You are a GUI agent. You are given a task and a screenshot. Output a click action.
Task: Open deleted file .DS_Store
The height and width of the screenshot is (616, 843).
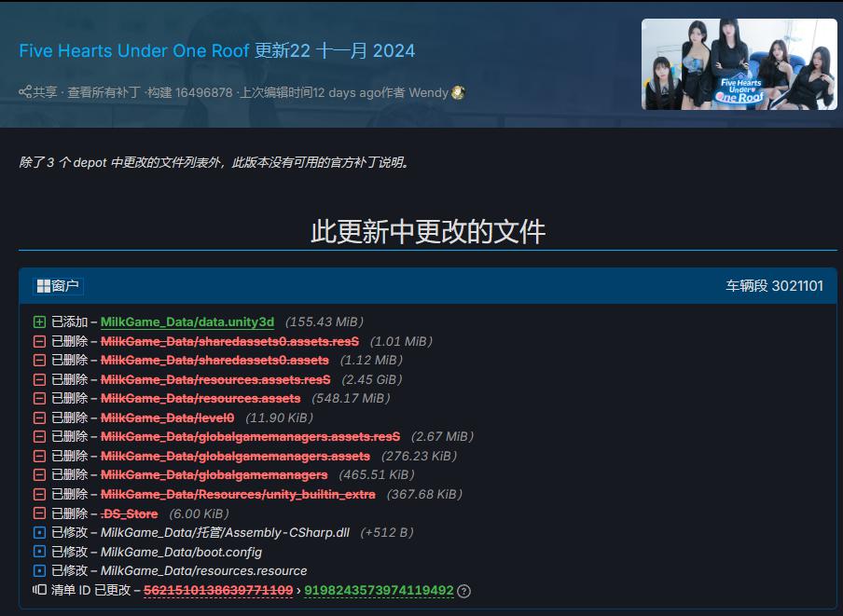pos(129,513)
